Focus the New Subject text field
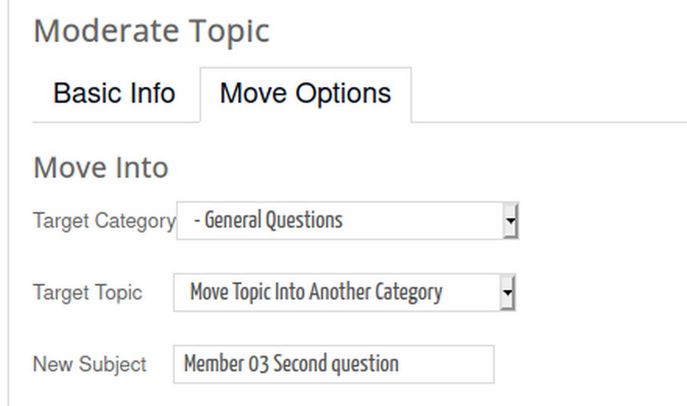The image size is (687, 406). 333,364
